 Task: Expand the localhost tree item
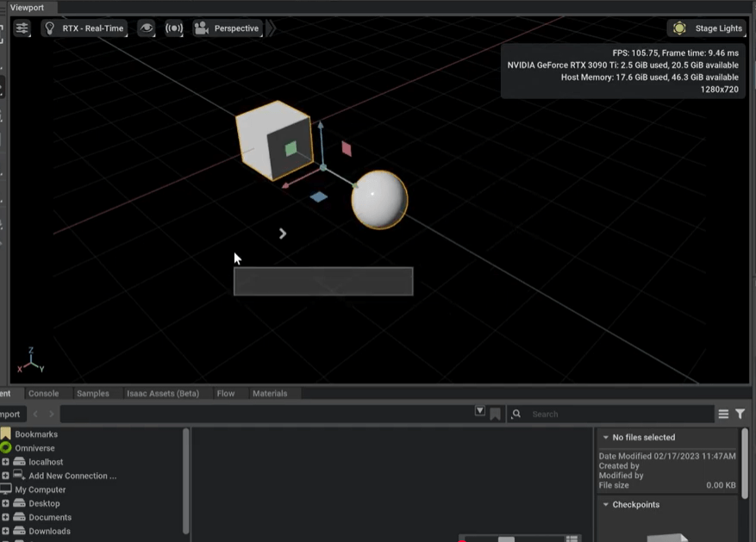click(5, 462)
